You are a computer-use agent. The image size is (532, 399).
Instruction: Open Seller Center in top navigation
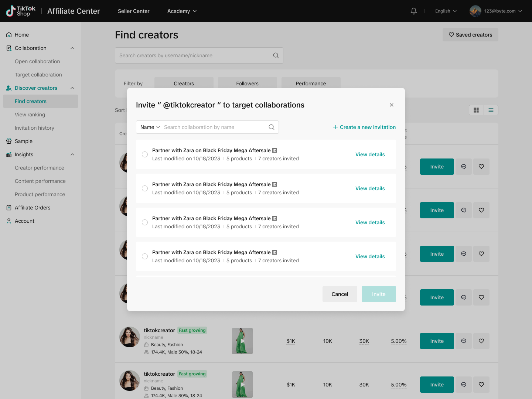tap(133, 11)
